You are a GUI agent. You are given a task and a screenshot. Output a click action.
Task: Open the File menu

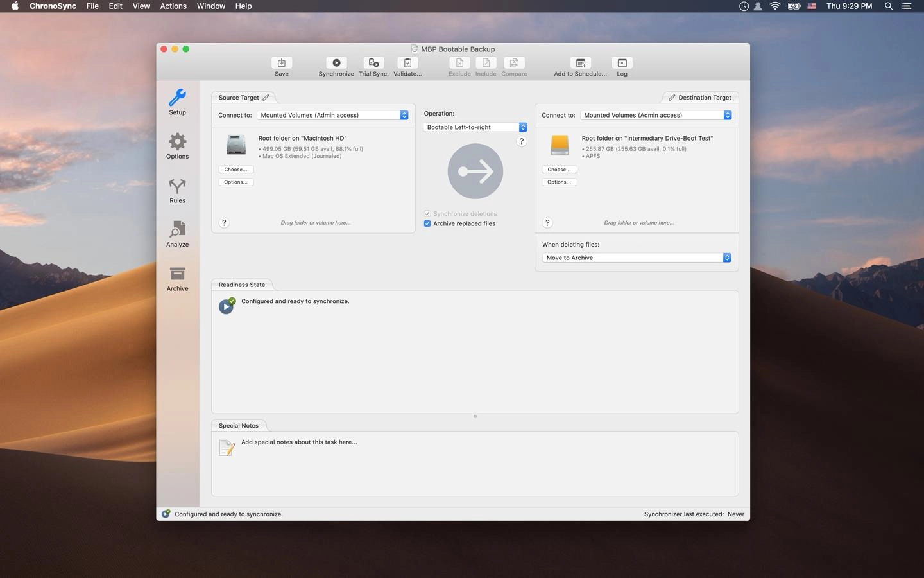(92, 6)
